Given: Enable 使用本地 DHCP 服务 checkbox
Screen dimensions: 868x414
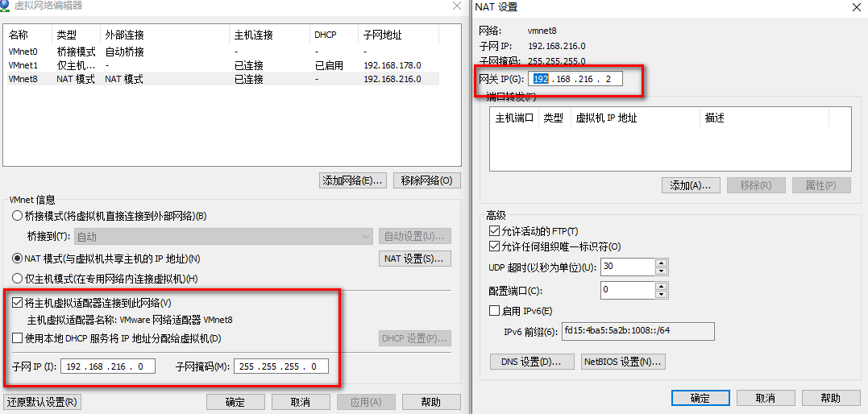Looking at the screenshot, I should [18, 338].
